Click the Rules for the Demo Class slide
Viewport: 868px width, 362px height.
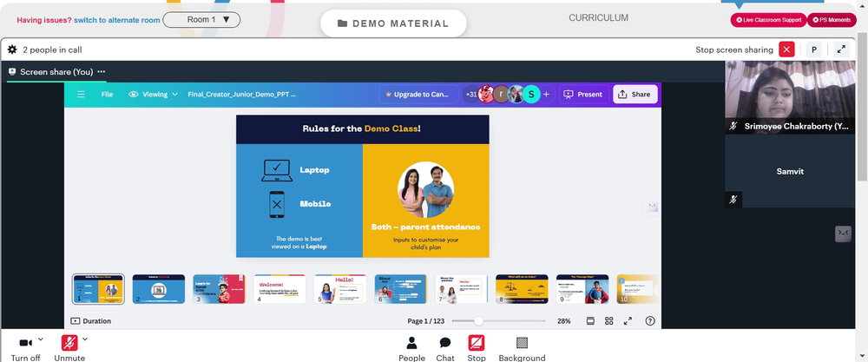tap(363, 186)
